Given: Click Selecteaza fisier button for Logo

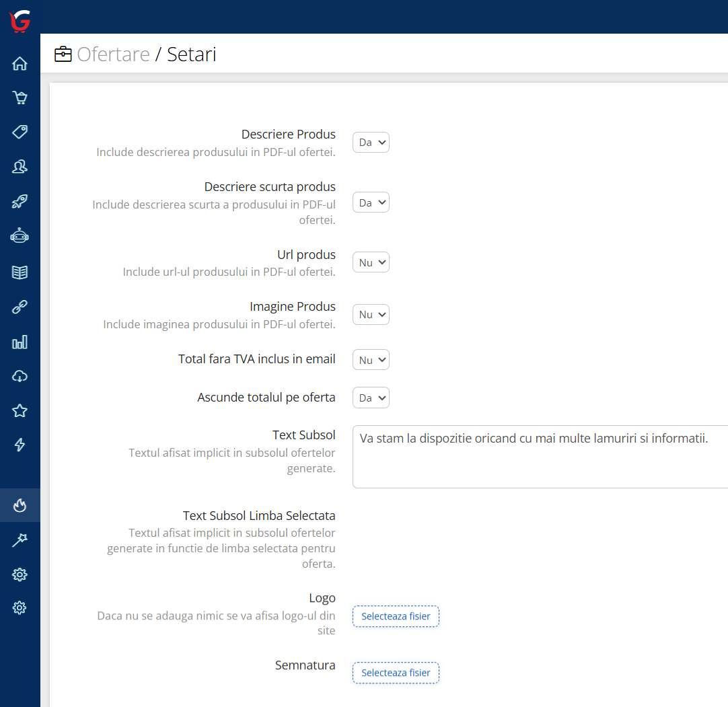Looking at the screenshot, I should click(396, 616).
